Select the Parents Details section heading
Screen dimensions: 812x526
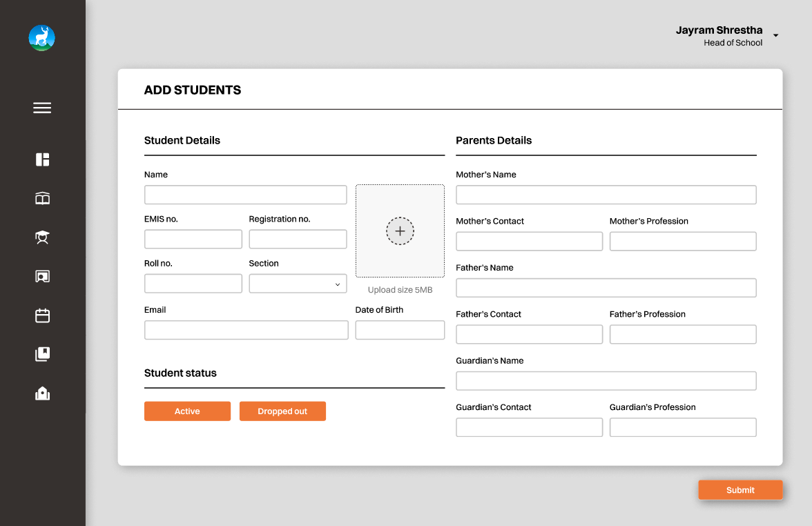click(x=494, y=140)
